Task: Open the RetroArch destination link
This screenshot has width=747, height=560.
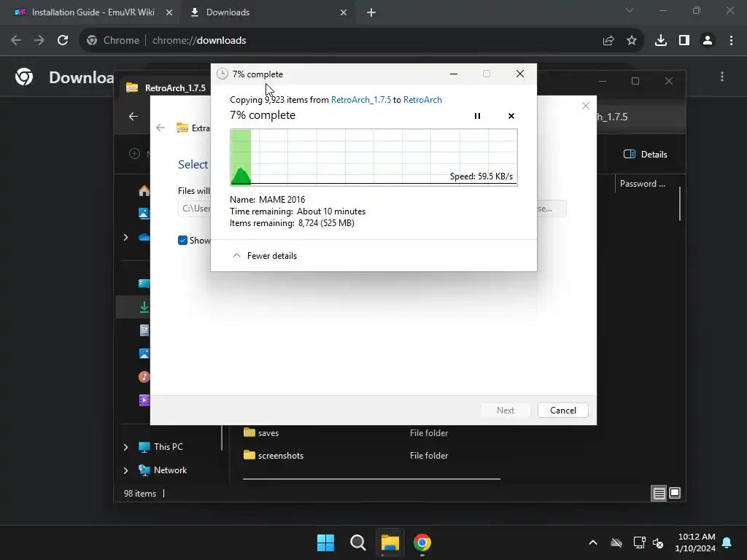Action: [x=422, y=99]
